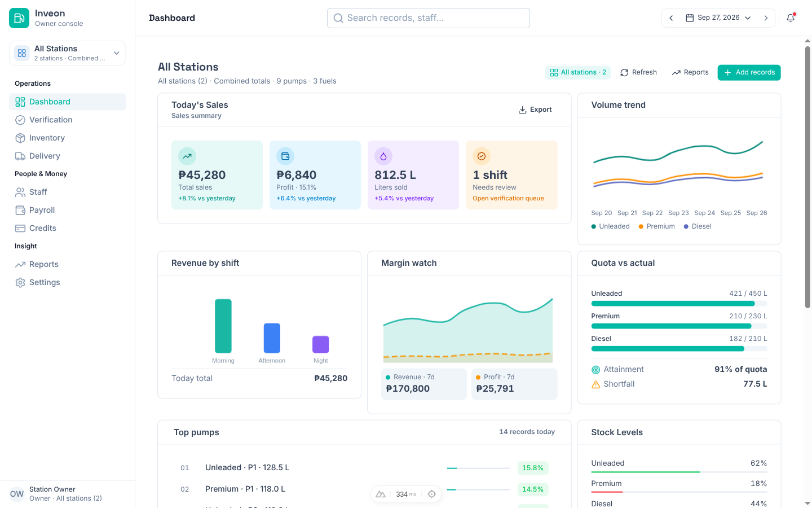Screen dimensions: 812x508
Task: Open Settings in sidebar
Action: pyautogui.click(x=68, y=282)
